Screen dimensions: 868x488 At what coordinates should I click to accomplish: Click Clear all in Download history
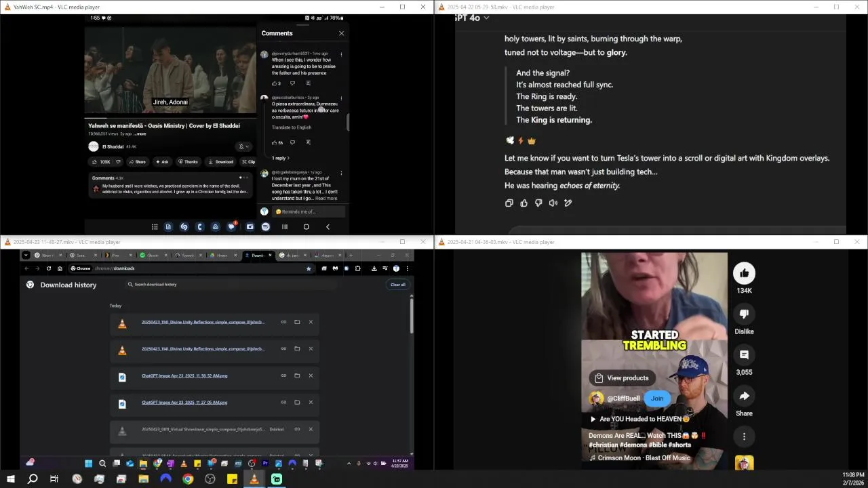398,285
